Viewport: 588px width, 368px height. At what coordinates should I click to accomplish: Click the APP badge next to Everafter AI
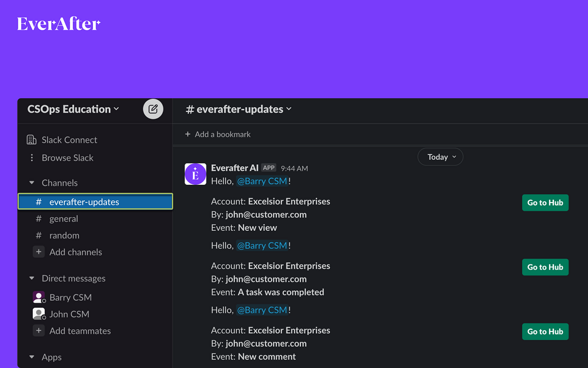[x=269, y=167]
